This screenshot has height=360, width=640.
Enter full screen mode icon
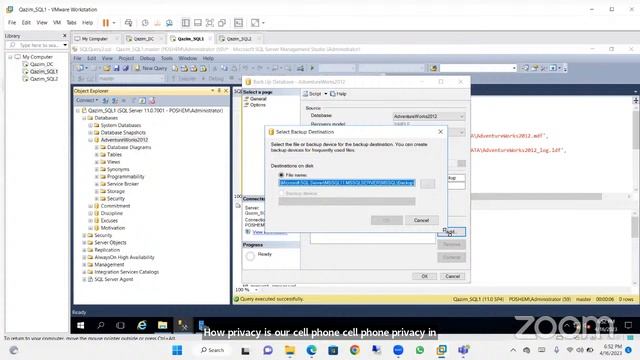click(210, 23)
